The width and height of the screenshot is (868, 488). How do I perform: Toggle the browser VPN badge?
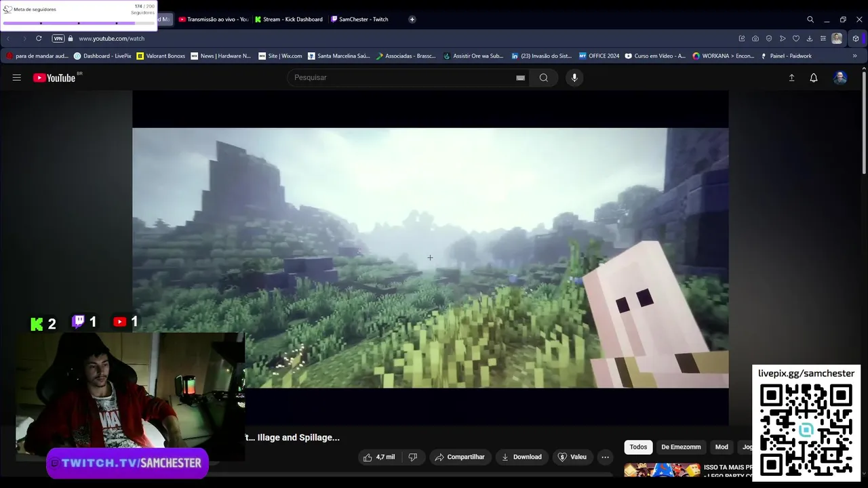coord(58,39)
